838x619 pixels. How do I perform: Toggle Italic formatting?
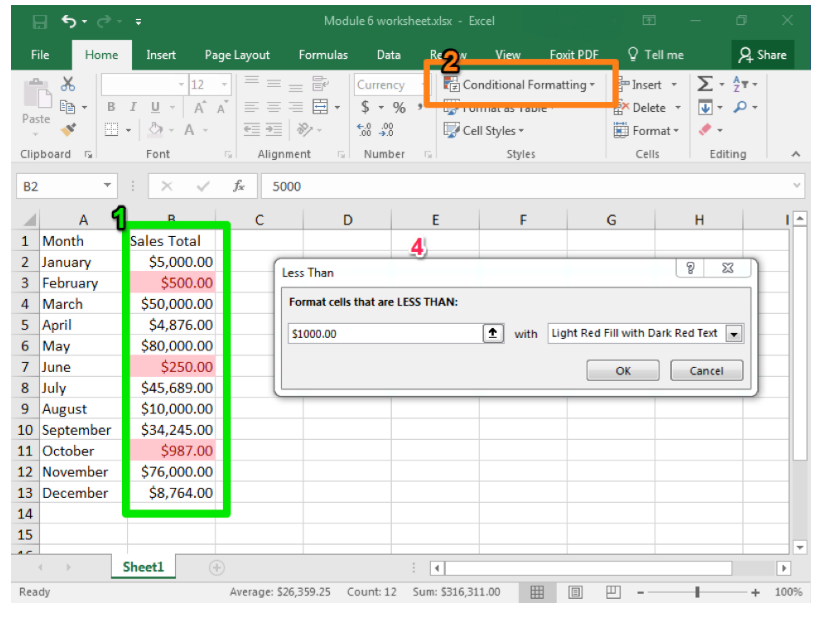pos(133,108)
